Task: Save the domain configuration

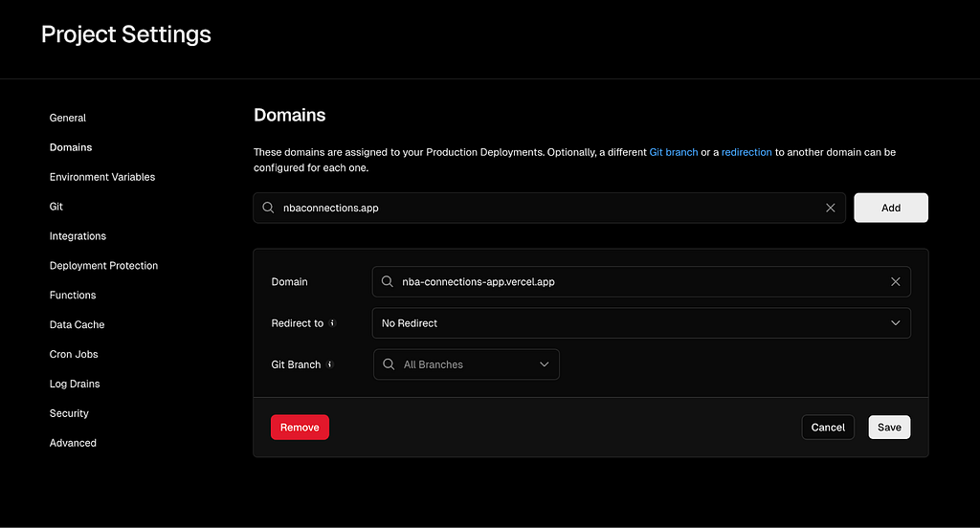Action: tap(889, 428)
